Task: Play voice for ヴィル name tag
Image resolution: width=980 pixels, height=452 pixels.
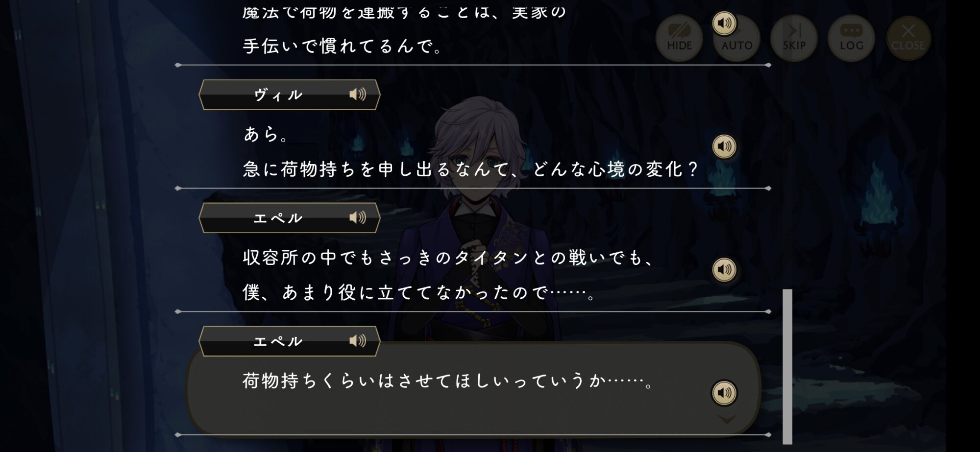Action: tap(358, 95)
